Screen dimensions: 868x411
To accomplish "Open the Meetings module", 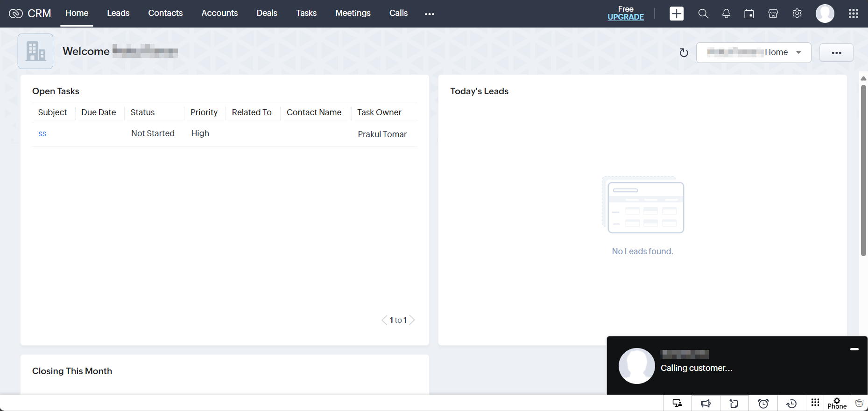I will [353, 13].
